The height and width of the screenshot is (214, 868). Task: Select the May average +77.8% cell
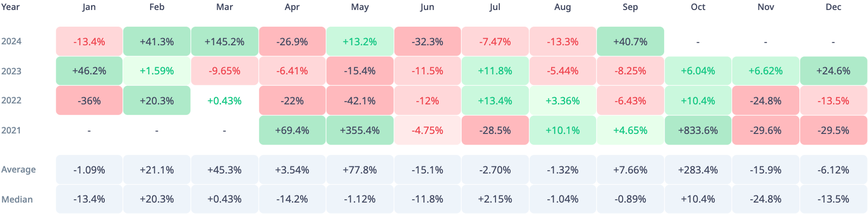[x=360, y=170]
